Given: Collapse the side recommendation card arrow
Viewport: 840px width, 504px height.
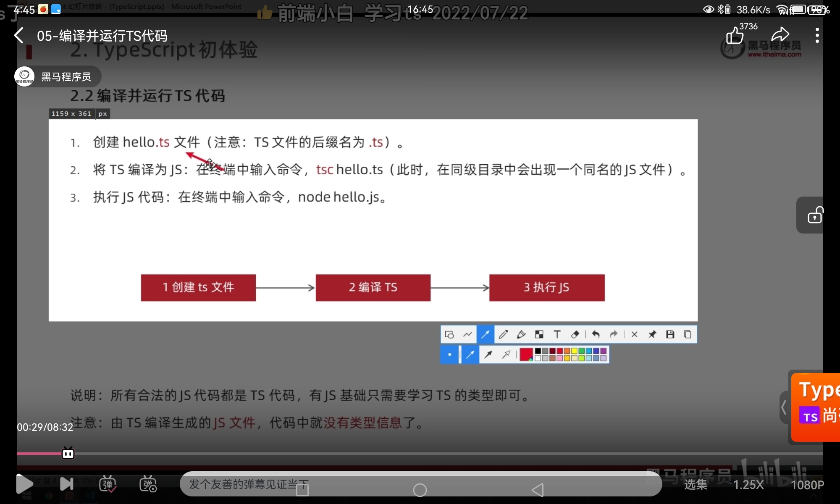Looking at the screenshot, I should (784, 407).
